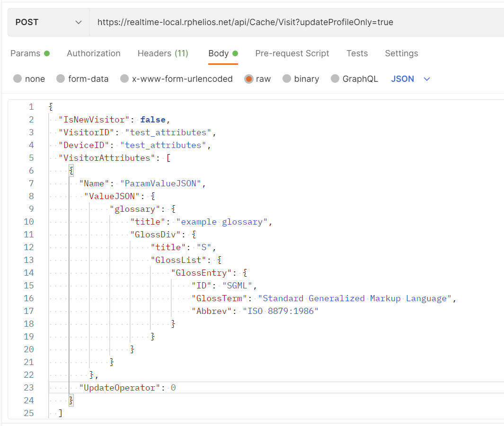The image size is (504, 426).
Task: Select the Body tab
Action: click(x=219, y=53)
